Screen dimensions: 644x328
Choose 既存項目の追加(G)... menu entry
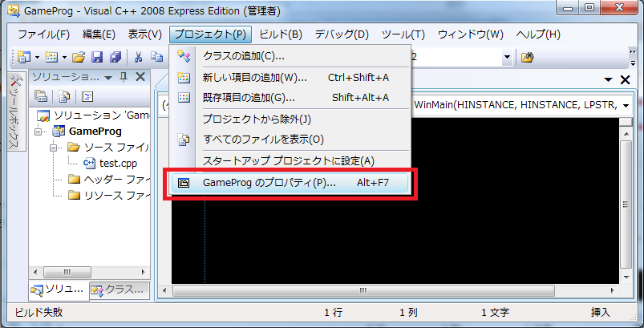coord(290,98)
